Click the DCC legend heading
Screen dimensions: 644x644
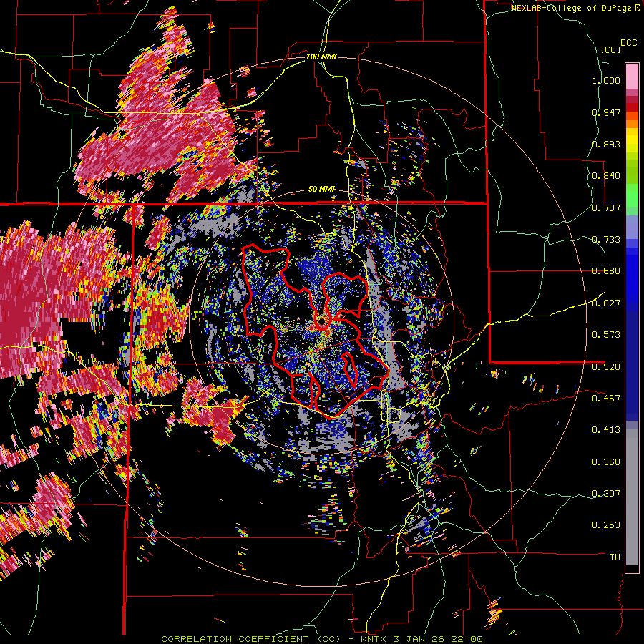click(x=628, y=43)
